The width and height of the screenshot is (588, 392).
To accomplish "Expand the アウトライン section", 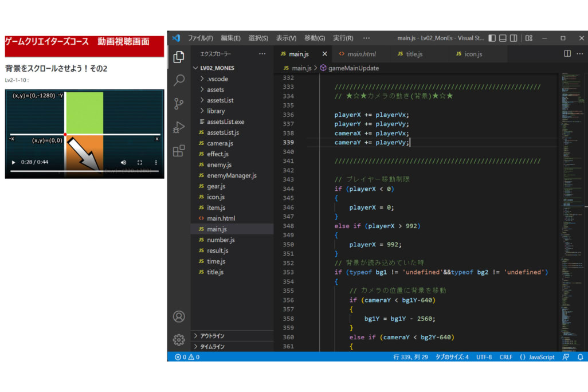I will (x=212, y=336).
